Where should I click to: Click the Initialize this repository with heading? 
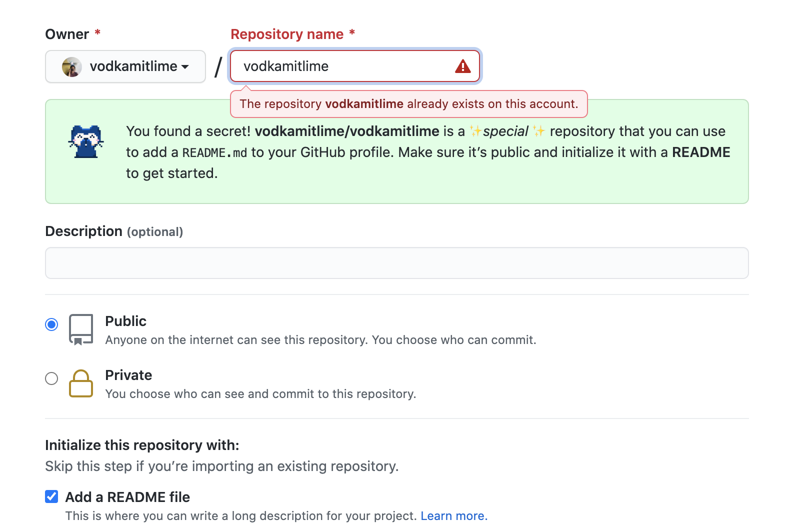tap(142, 445)
